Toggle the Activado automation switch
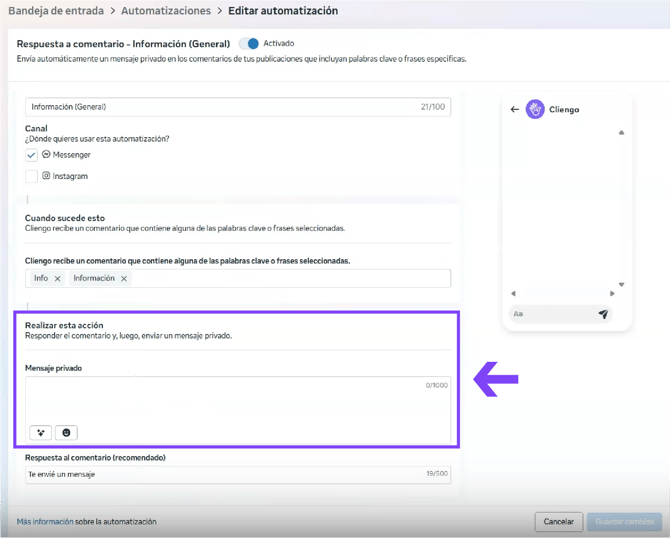This screenshot has height=538, width=670. [249, 44]
